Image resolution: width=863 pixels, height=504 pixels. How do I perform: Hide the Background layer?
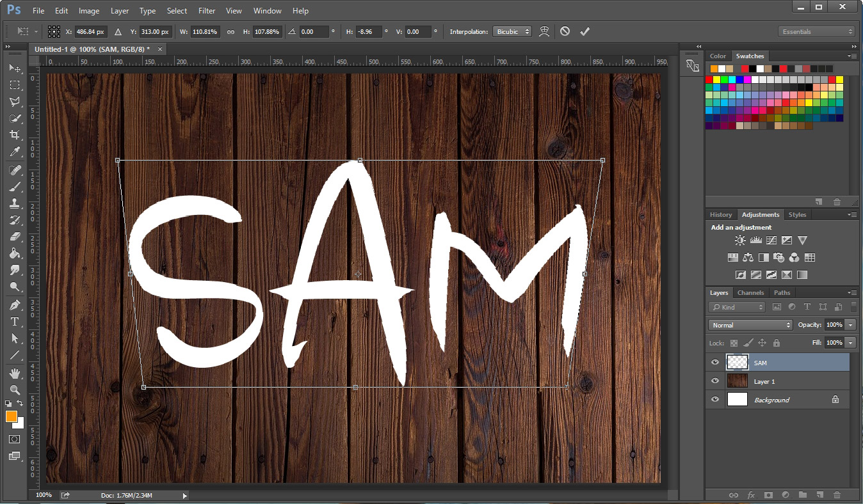(x=715, y=400)
